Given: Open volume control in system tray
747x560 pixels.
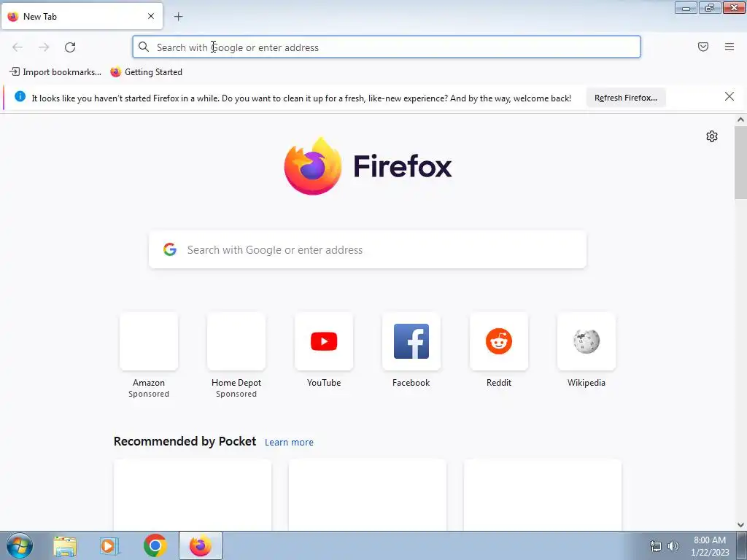Looking at the screenshot, I should [673, 546].
